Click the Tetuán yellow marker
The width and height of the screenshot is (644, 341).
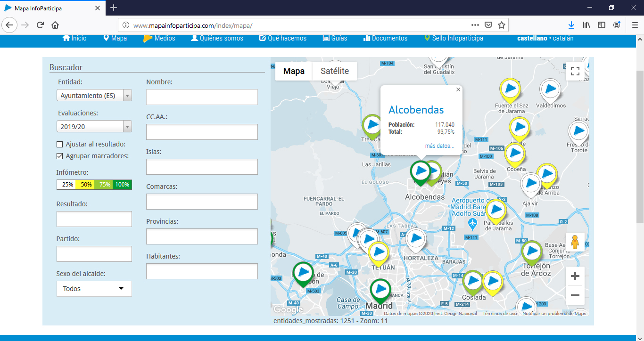pyautogui.click(x=379, y=253)
